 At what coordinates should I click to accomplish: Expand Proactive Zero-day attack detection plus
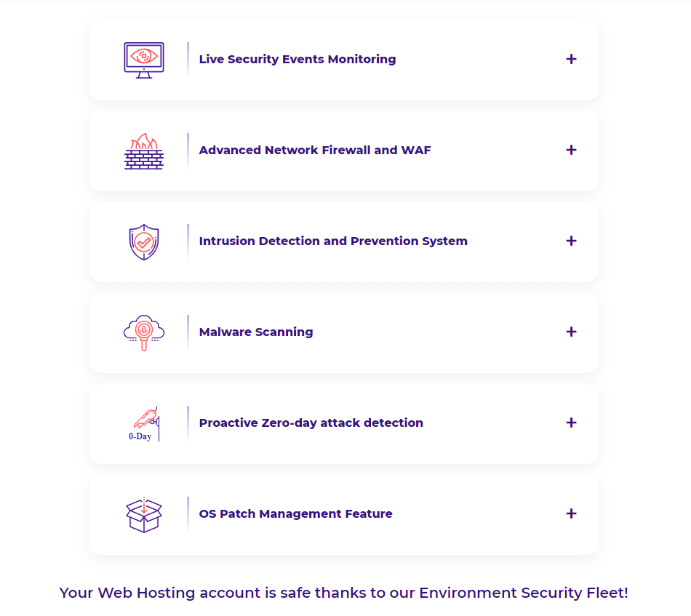coord(571,423)
